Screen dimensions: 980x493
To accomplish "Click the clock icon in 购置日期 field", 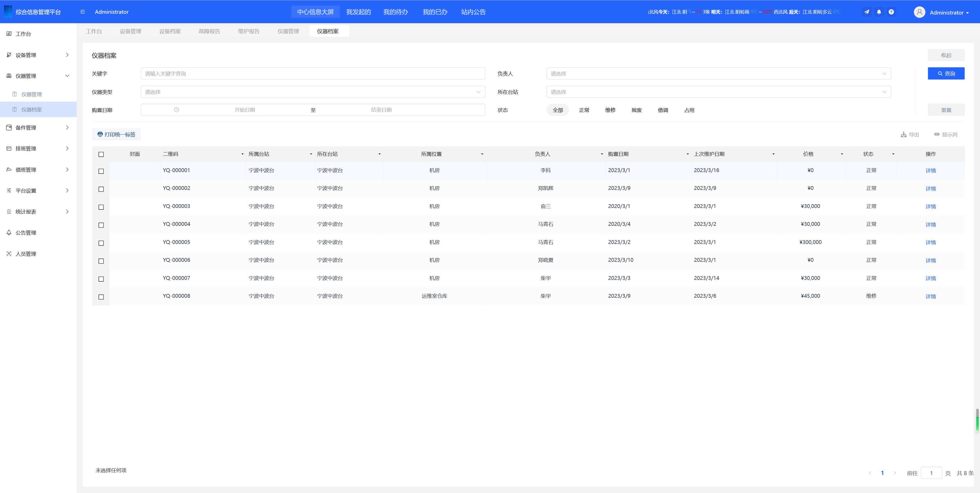I will [x=176, y=110].
